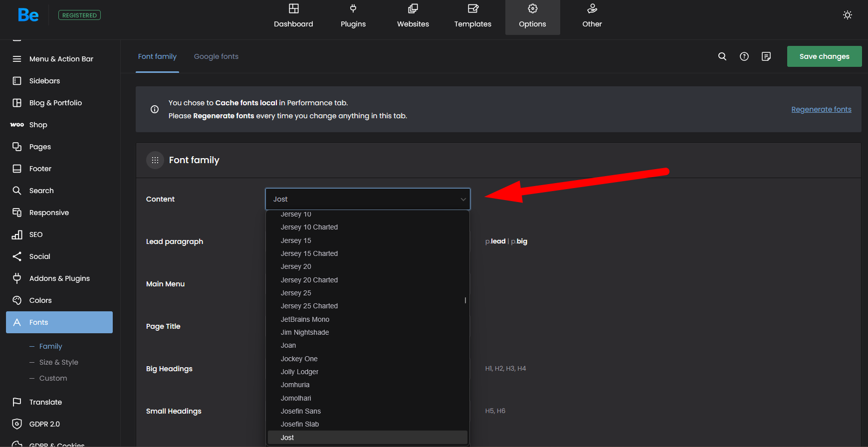Open the notes icon beside Save changes
This screenshot has height=447, width=868.
coord(766,56)
